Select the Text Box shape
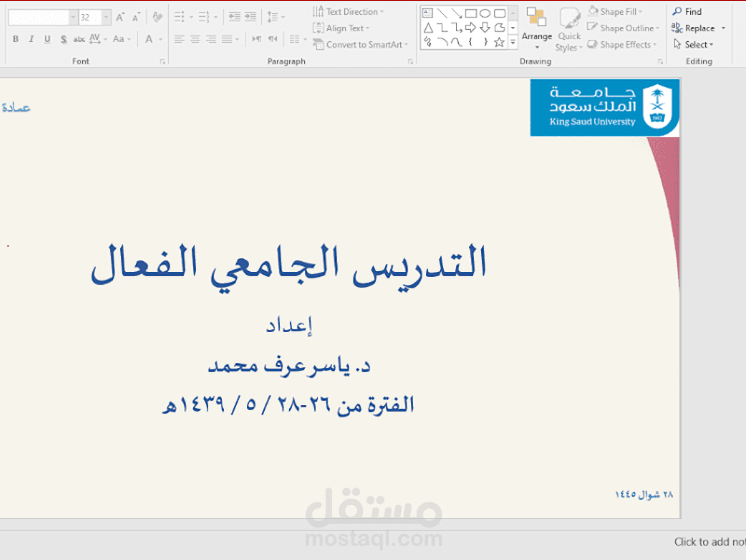This screenshot has height=560, width=746. tap(428, 13)
